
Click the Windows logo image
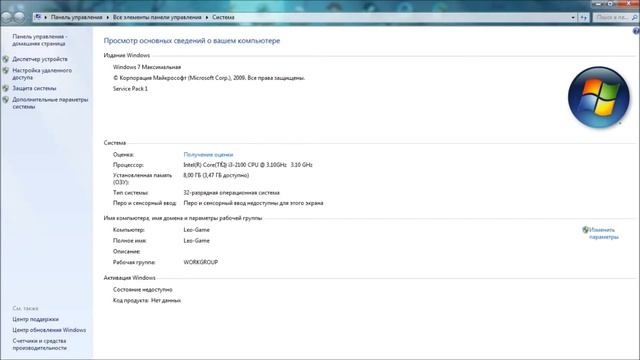[x=598, y=97]
